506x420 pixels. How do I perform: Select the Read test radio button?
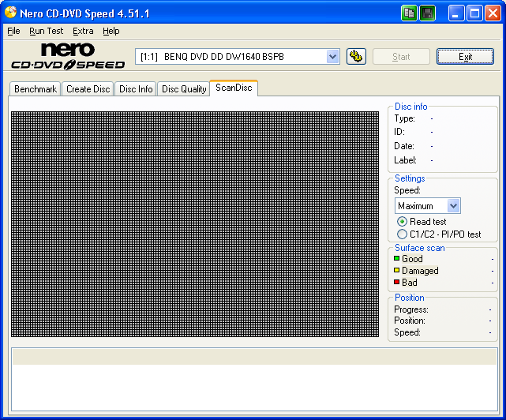pos(403,222)
